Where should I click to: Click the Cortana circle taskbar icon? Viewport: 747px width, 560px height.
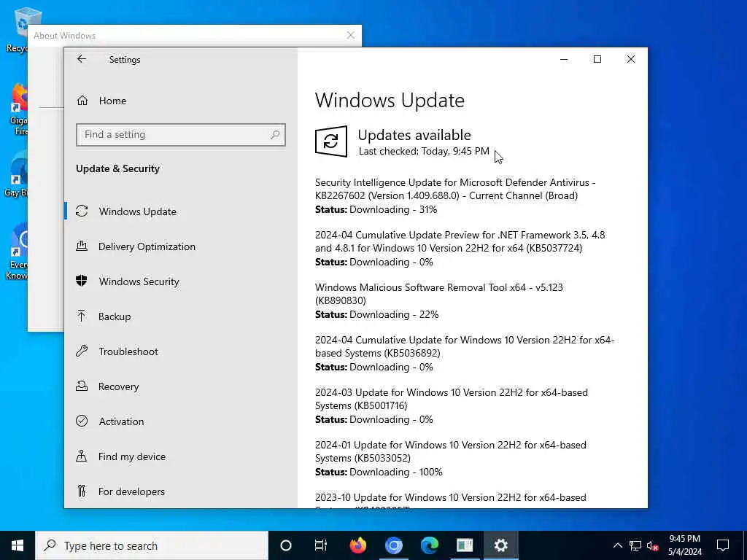pos(286,545)
